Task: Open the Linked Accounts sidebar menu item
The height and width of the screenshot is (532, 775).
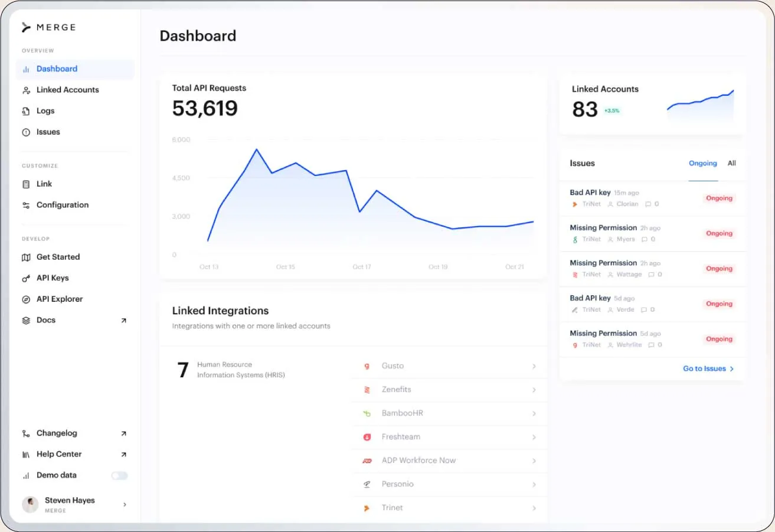Action: pyautogui.click(x=75, y=90)
